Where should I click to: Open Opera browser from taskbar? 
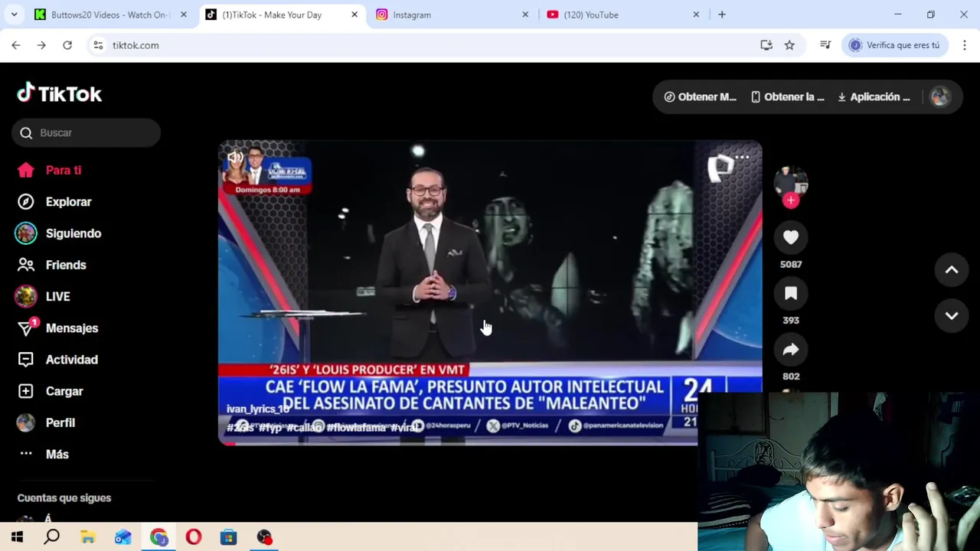194,537
